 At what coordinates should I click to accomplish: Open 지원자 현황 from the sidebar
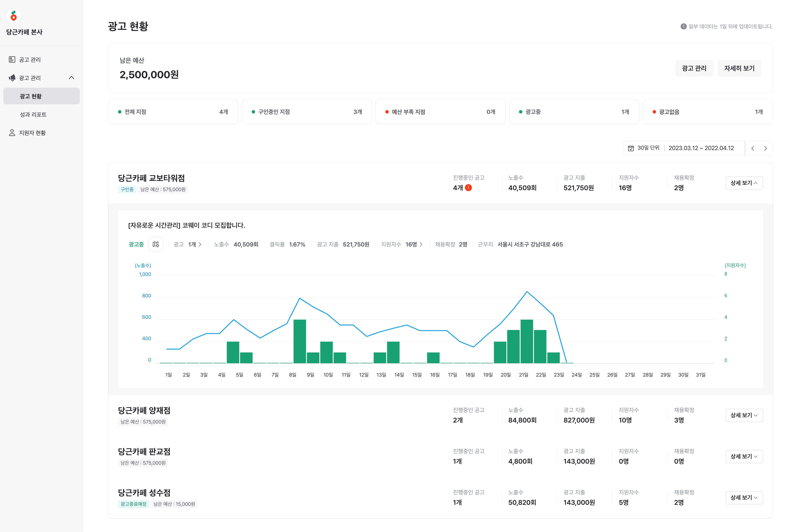(x=32, y=133)
